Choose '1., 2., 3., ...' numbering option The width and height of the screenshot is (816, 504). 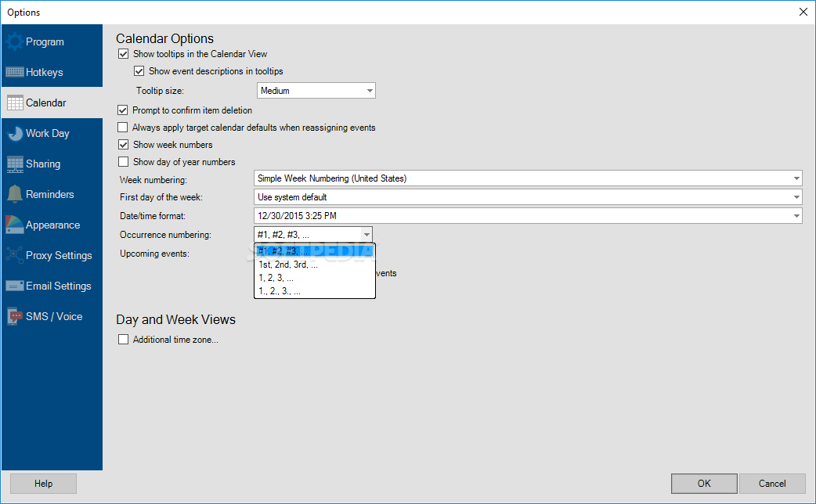[x=314, y=291]
